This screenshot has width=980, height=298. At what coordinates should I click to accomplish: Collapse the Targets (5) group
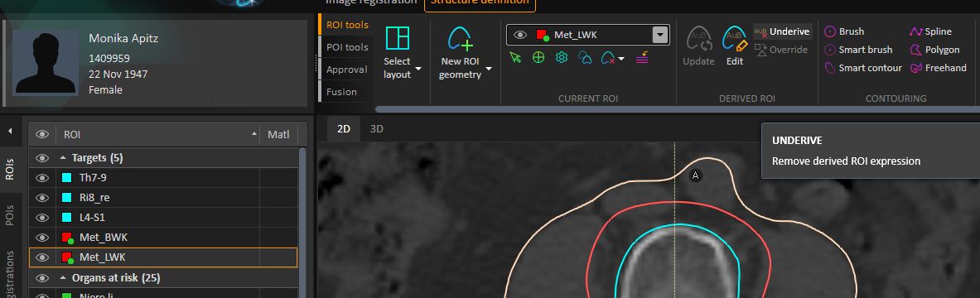point(62,158)
